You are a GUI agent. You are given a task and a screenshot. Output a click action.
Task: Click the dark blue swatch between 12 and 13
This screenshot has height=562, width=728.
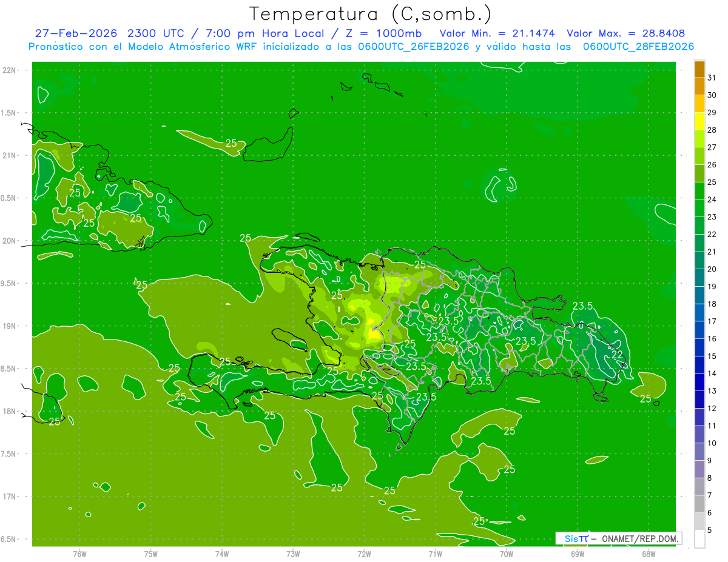click(699, 400)
